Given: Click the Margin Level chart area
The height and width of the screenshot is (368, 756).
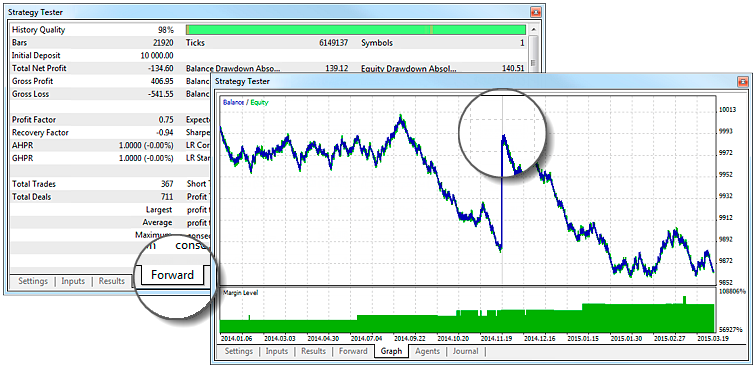Looking at the screenshot, I should click(x=467, y=311).
